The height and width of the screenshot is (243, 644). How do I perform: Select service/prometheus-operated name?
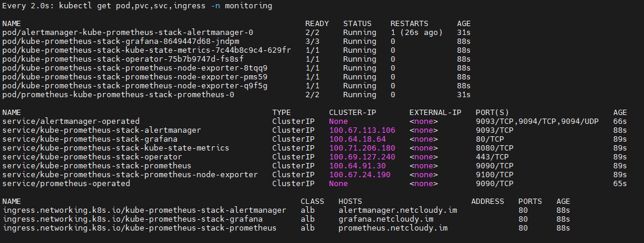[x=66, y=183]
